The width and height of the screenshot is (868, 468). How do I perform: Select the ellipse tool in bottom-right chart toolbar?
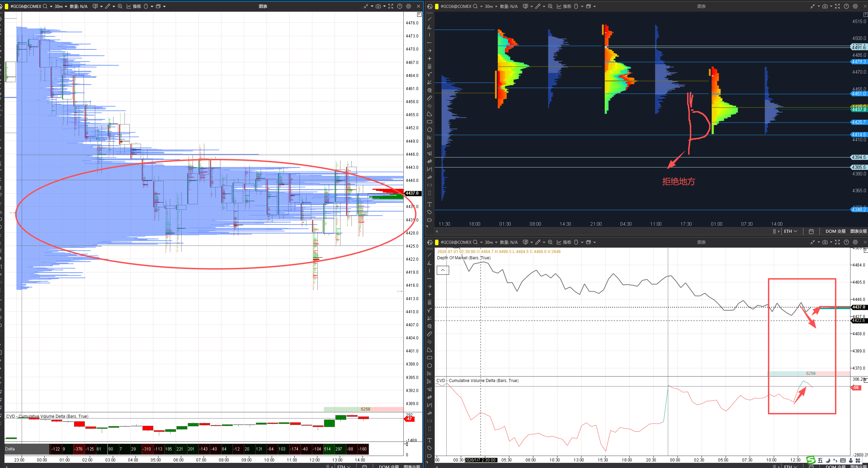pos(430,366)
